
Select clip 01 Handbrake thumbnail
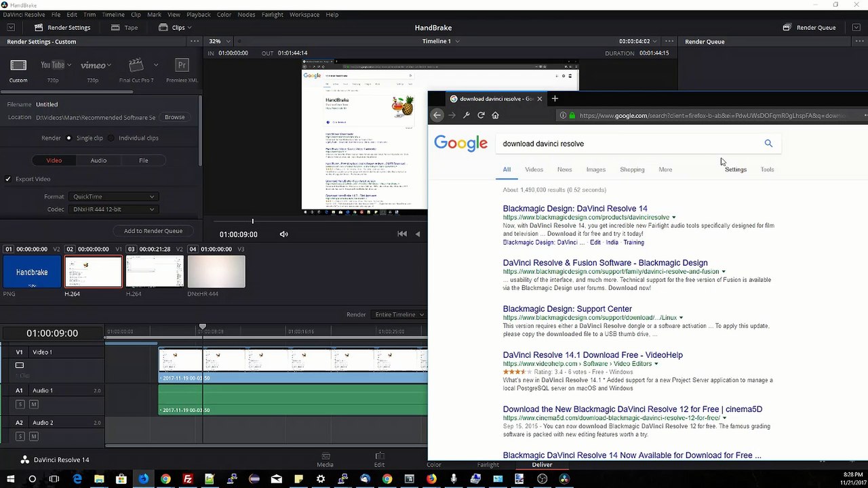coord(32,272)
